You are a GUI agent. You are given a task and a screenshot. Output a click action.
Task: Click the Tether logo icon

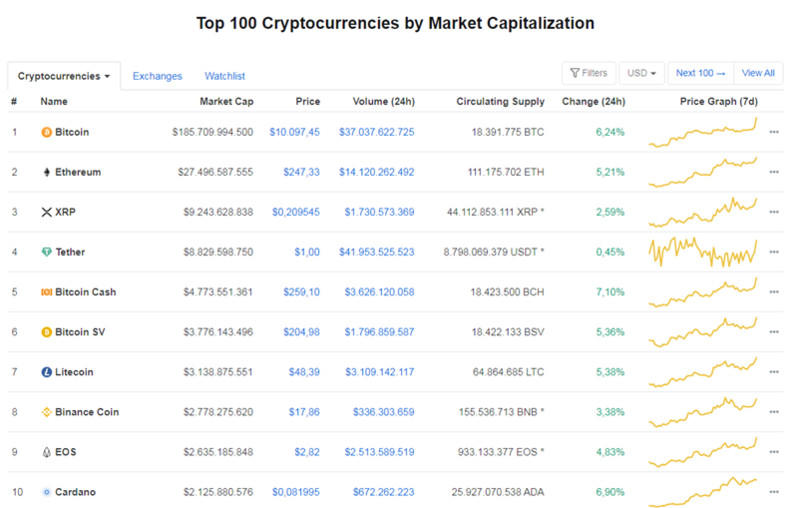[x=46, y=252]
